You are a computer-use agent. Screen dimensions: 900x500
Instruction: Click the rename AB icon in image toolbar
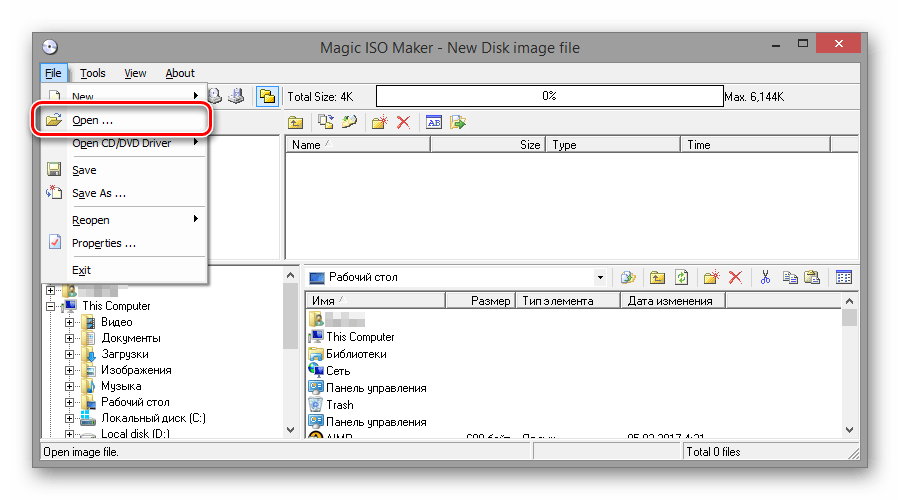click(434, 122)
